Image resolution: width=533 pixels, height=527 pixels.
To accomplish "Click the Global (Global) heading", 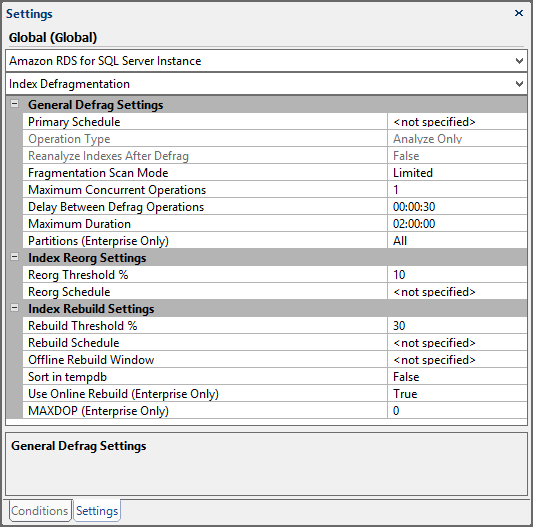I will click(x=53, y=37).
